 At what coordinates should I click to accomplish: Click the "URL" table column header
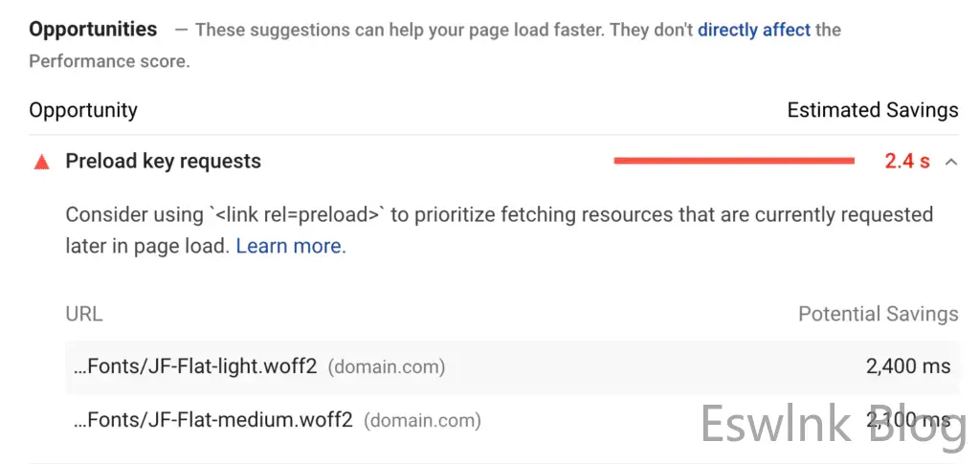coord(84,314)
